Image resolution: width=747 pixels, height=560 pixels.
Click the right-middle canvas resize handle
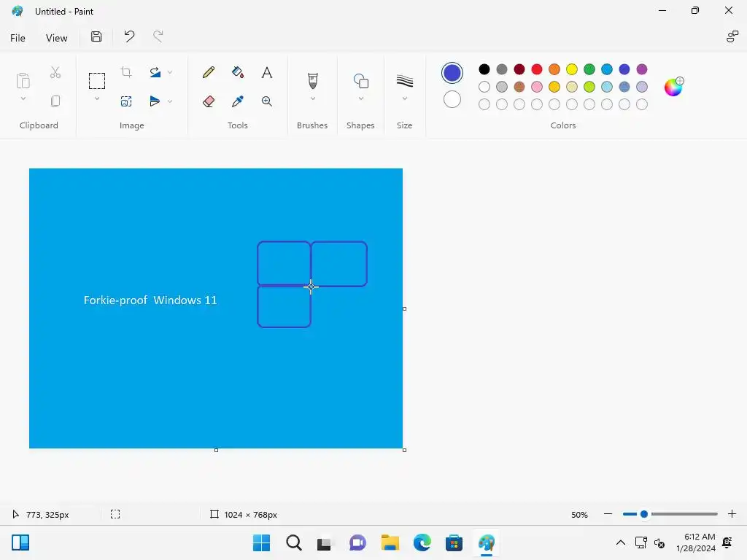404,308
